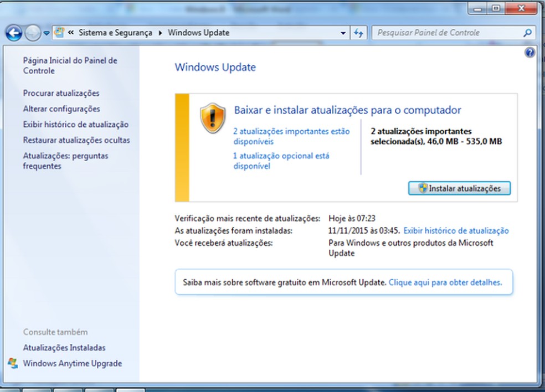This screenshot has width=545, height=392.
Task: Open Restaurar atualizações ocultas
Action: pos(76,140)
